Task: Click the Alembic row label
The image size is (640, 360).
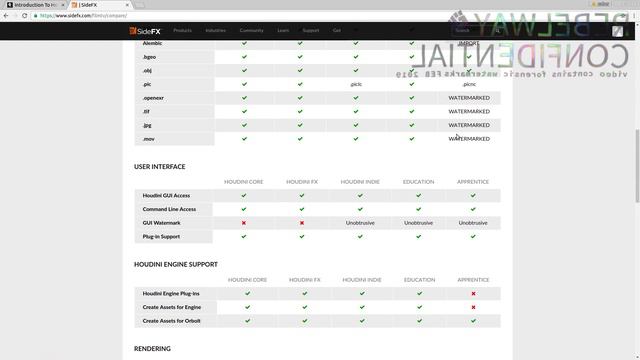Action: [152, 43]
